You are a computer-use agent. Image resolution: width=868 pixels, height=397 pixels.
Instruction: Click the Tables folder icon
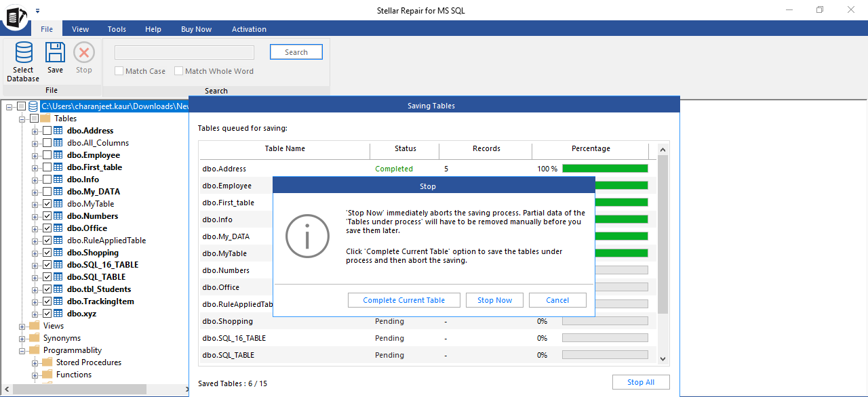point(45,119)
